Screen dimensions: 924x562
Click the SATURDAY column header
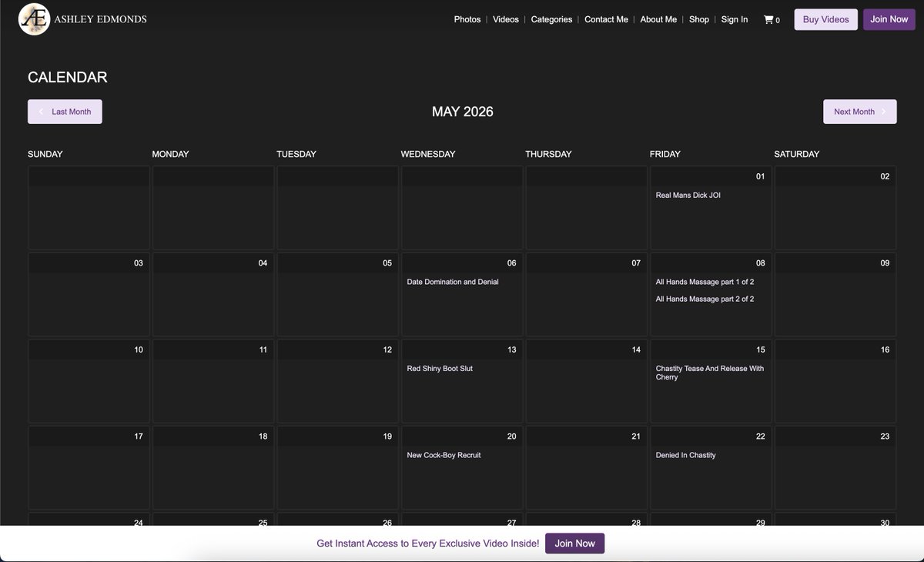pyautogui.click(x=797, y=154)
